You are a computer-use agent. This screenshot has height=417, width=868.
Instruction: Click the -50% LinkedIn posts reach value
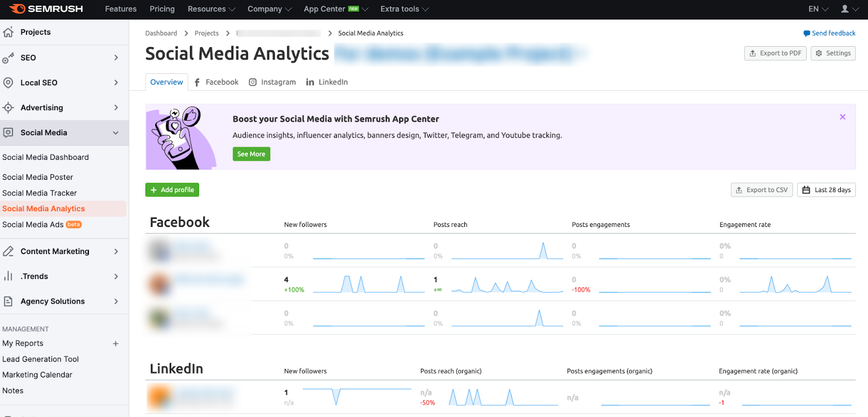pyautogui.click(x=427, y=403)
